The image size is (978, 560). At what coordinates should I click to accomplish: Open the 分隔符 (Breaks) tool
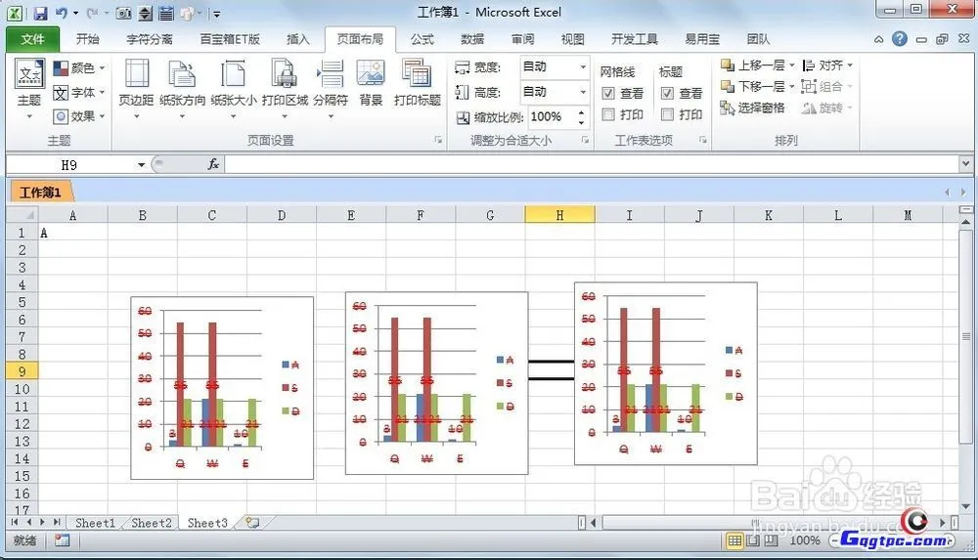point(331,83)
